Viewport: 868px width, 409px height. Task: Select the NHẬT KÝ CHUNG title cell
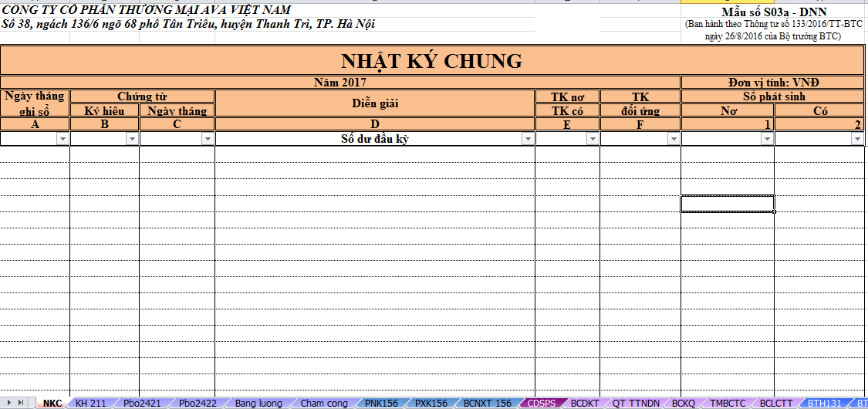tap(431, 60)
